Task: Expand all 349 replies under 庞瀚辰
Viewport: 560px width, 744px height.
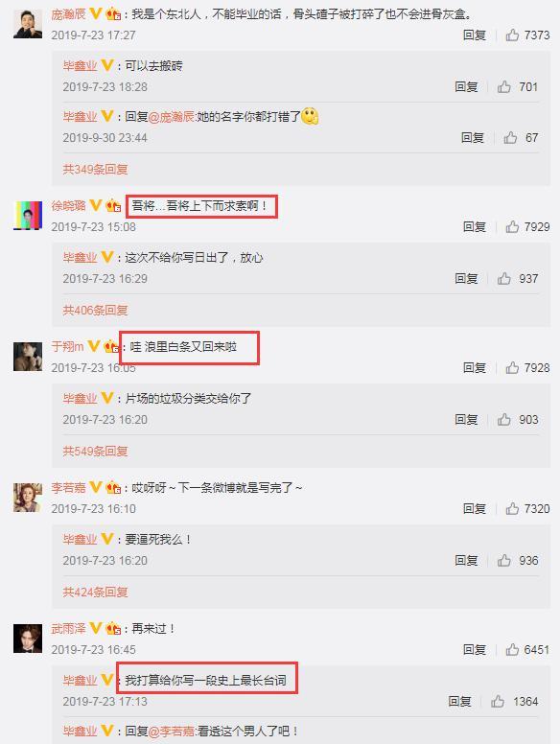Action: tap(95, 170)
